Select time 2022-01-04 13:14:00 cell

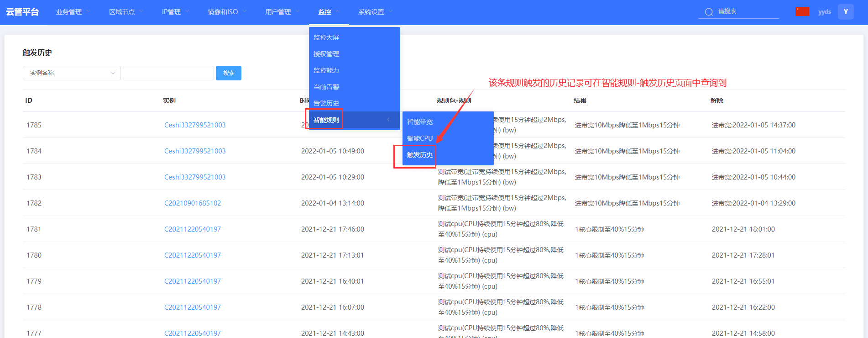coord(333,203)
